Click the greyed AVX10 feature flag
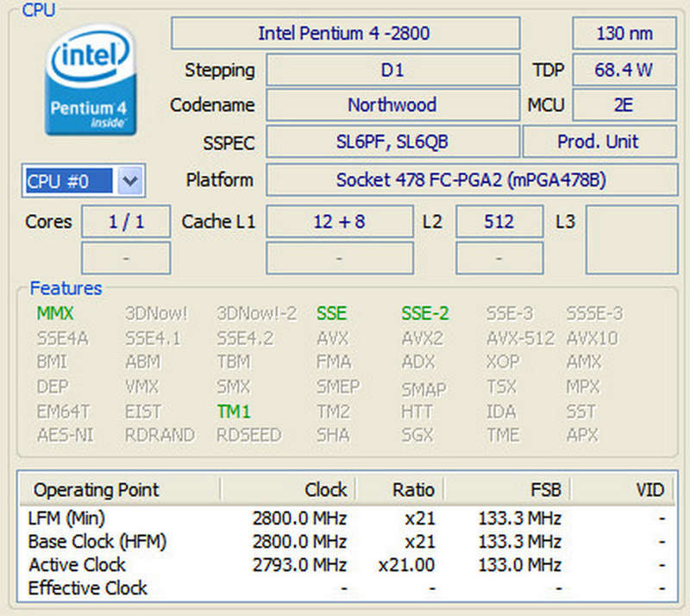The height and width of the screenshot is (616, 690). 593,338
